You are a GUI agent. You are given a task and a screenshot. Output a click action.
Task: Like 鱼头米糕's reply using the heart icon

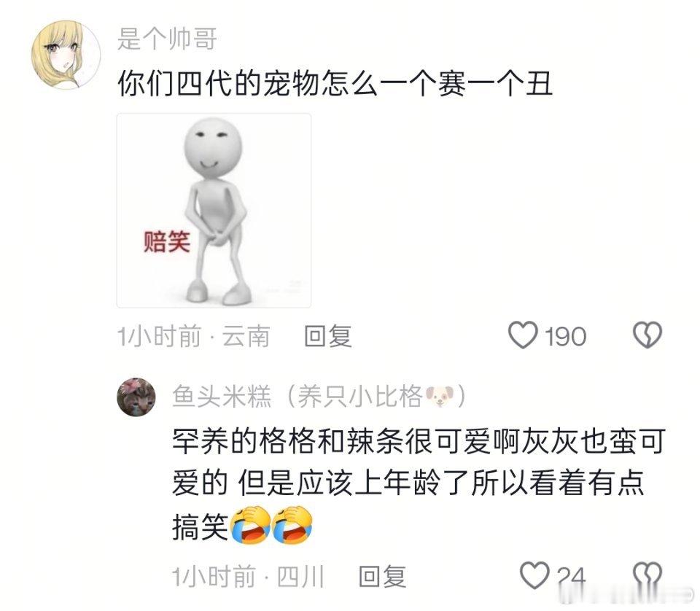534,575
